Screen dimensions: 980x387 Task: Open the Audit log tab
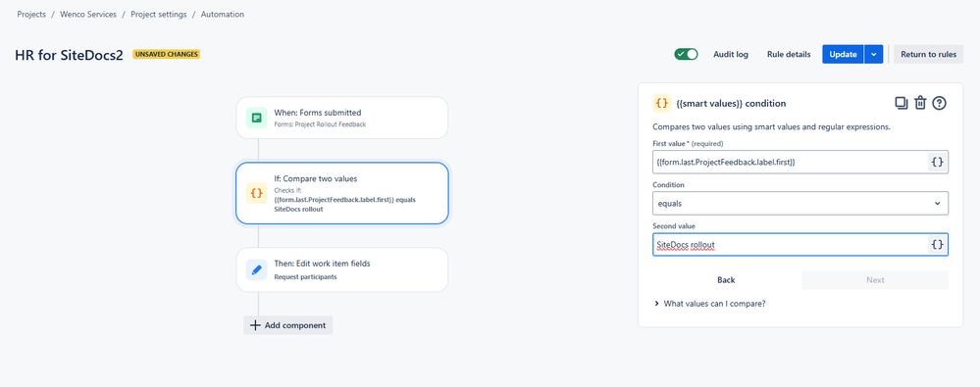(731, 54)
